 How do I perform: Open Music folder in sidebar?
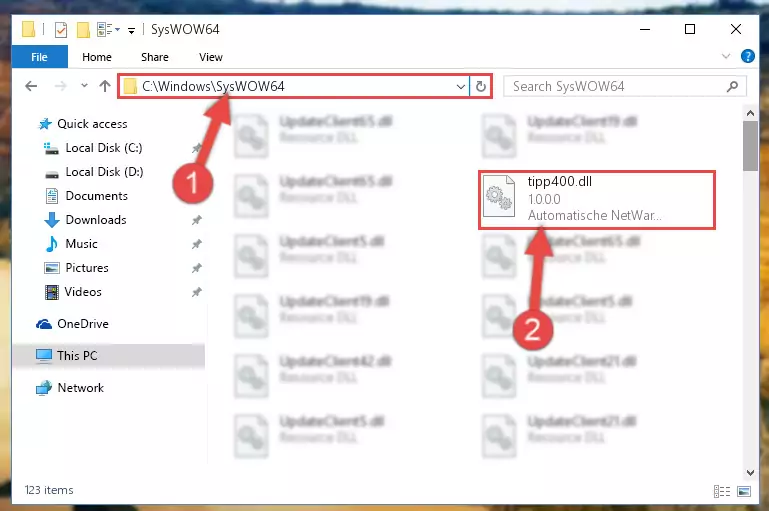(x=81, y=244)
